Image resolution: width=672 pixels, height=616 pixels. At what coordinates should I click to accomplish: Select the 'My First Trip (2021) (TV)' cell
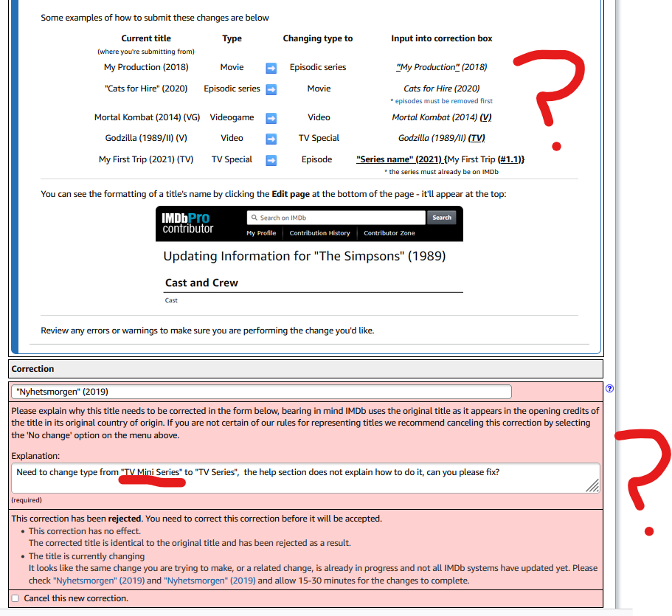[146, 159]
